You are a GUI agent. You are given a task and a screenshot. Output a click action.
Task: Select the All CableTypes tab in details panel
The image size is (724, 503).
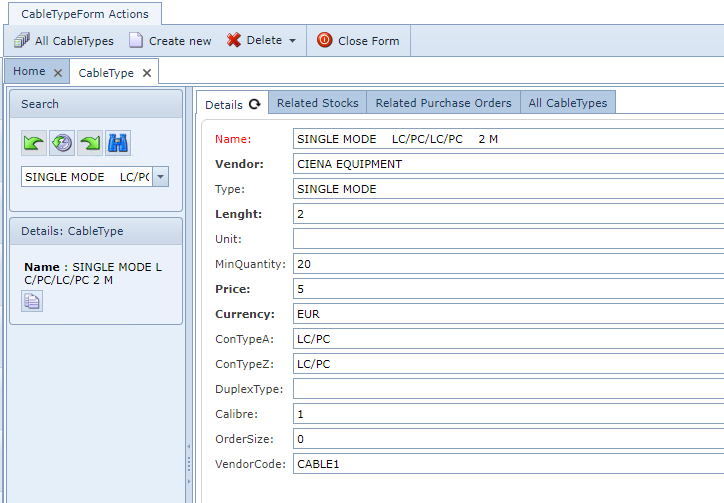click(x=567, y=103)
